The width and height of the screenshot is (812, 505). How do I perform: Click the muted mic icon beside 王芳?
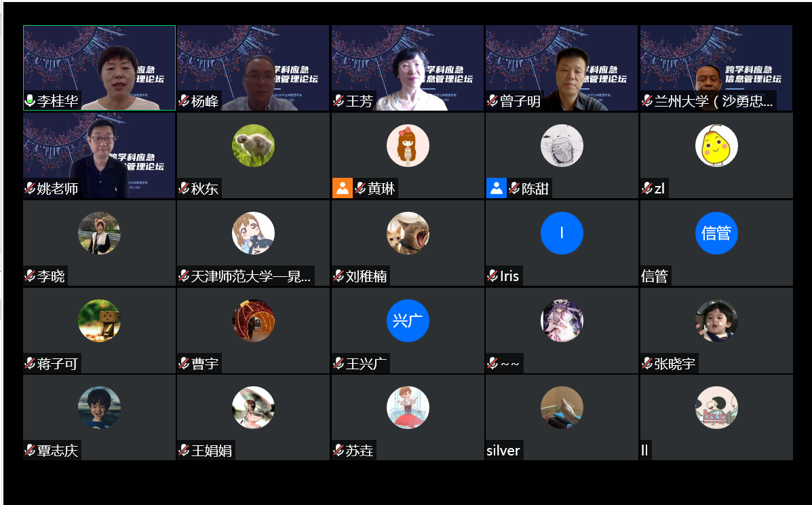coord(339,100)
